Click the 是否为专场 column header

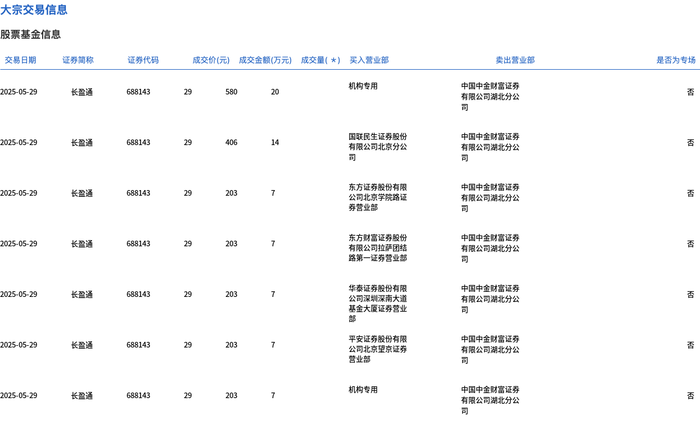[676, 60]
